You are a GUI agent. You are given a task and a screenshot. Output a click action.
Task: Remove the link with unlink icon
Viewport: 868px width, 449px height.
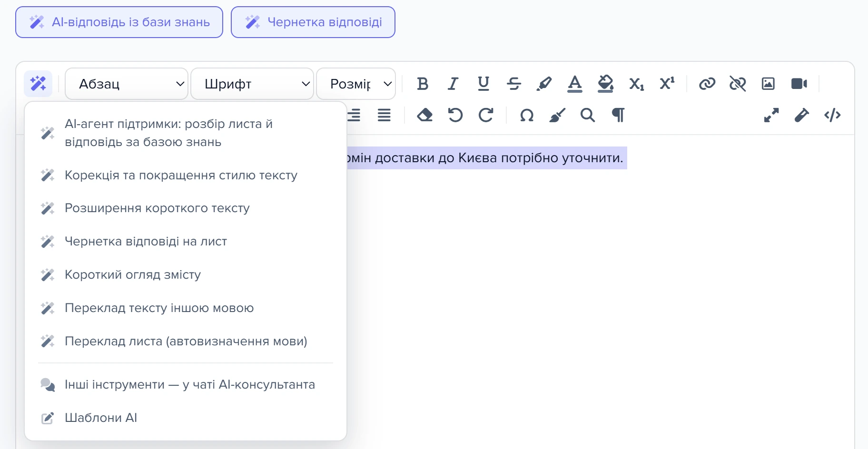(738, 84)
